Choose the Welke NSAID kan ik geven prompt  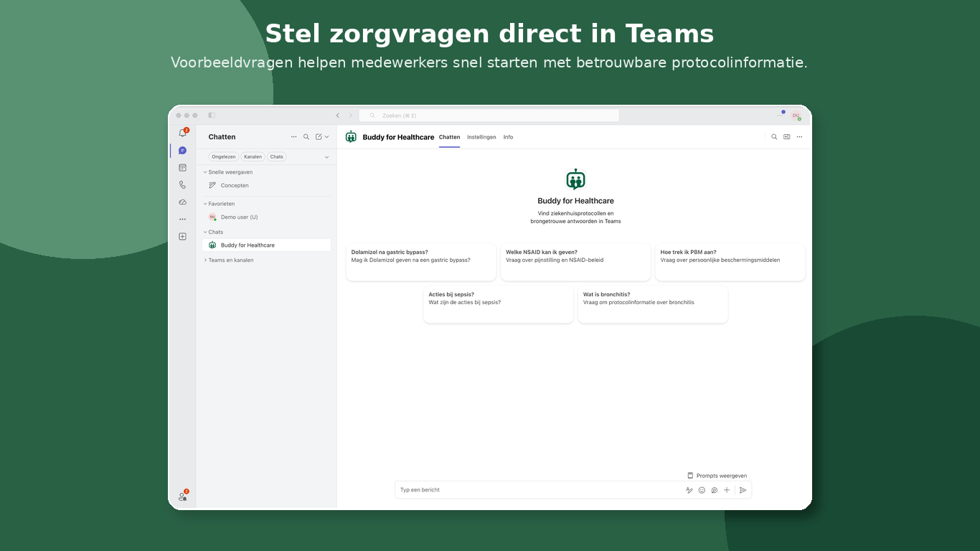[x=575, y=262]
